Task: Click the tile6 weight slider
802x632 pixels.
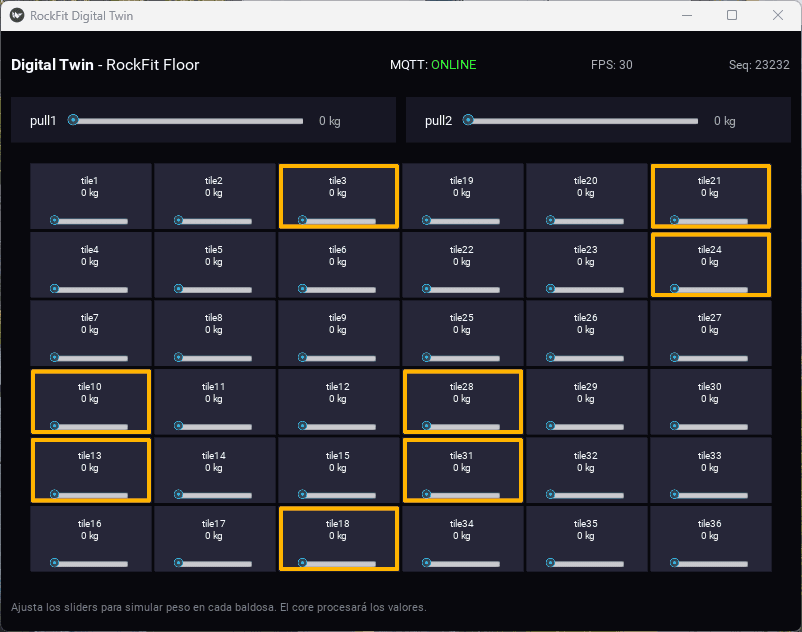Action: pos(337,289)
